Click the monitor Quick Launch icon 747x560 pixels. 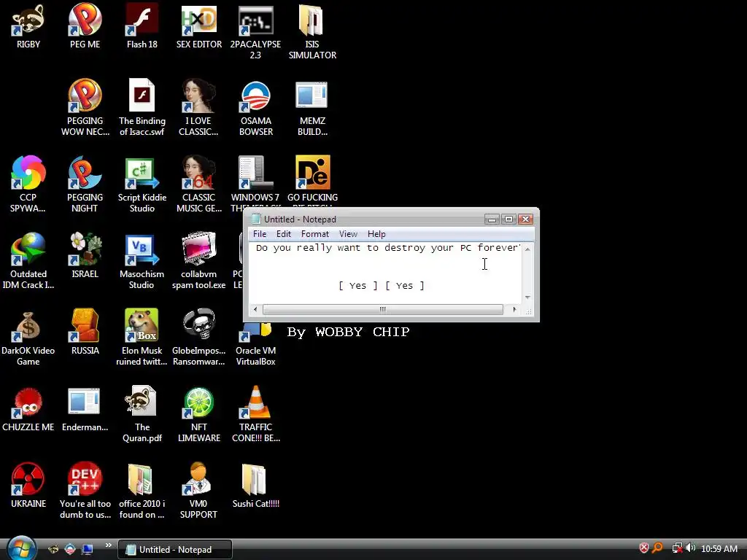coord(87,550)
